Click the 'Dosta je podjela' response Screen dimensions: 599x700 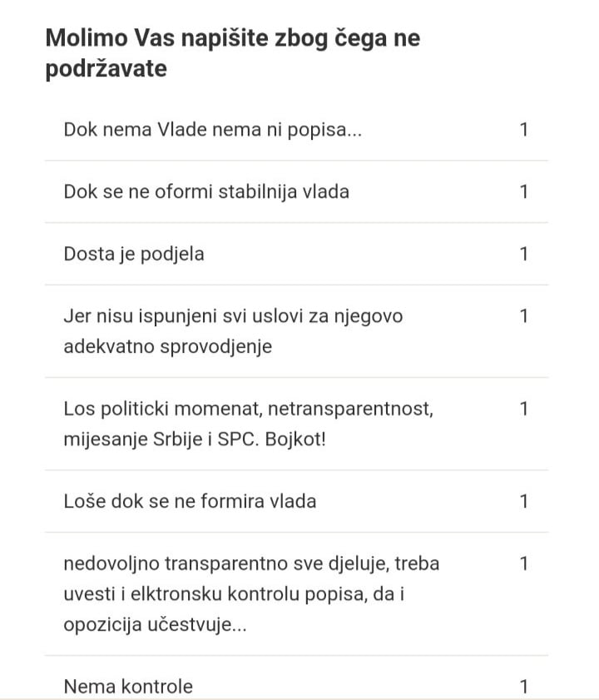point(134,254)
